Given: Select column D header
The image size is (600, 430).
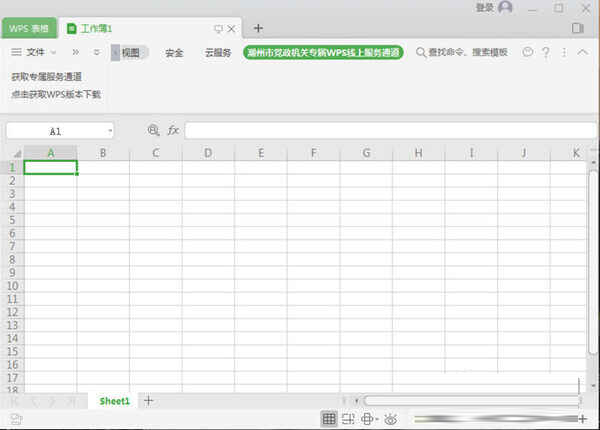Looking at the screenshot, I should (x=208, y=153).
